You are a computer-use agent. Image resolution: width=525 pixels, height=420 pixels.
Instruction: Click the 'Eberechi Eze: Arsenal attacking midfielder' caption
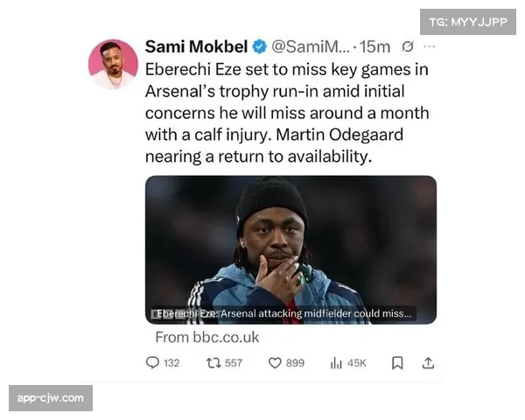[283, 313]
